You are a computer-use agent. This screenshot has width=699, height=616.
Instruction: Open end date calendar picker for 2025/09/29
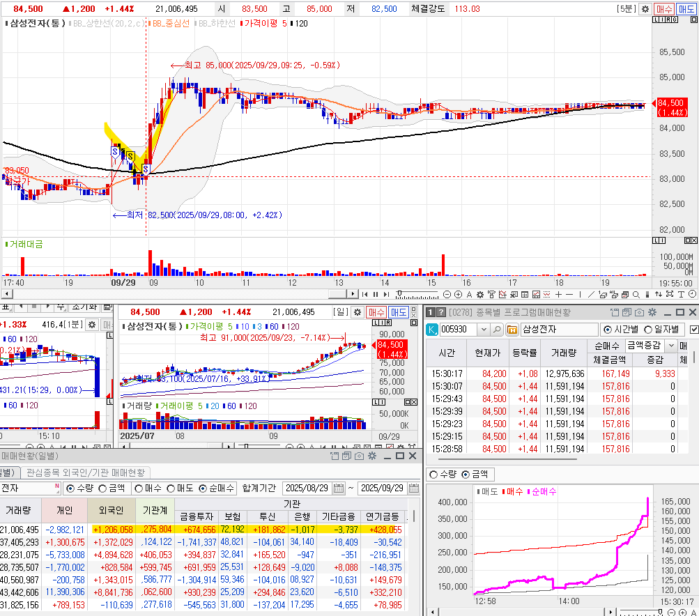(x=414, y=488)
